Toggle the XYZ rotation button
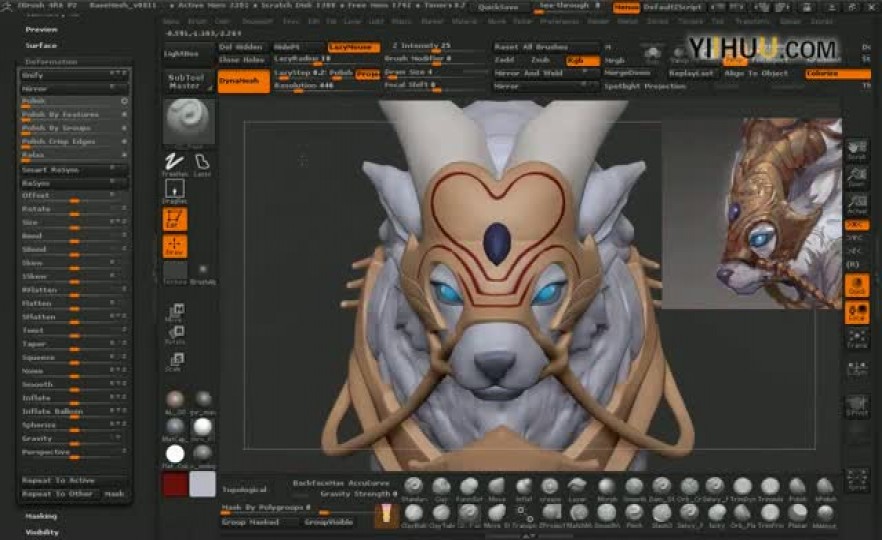This screenshot has width=882, height=540. (x=857, y=225)
